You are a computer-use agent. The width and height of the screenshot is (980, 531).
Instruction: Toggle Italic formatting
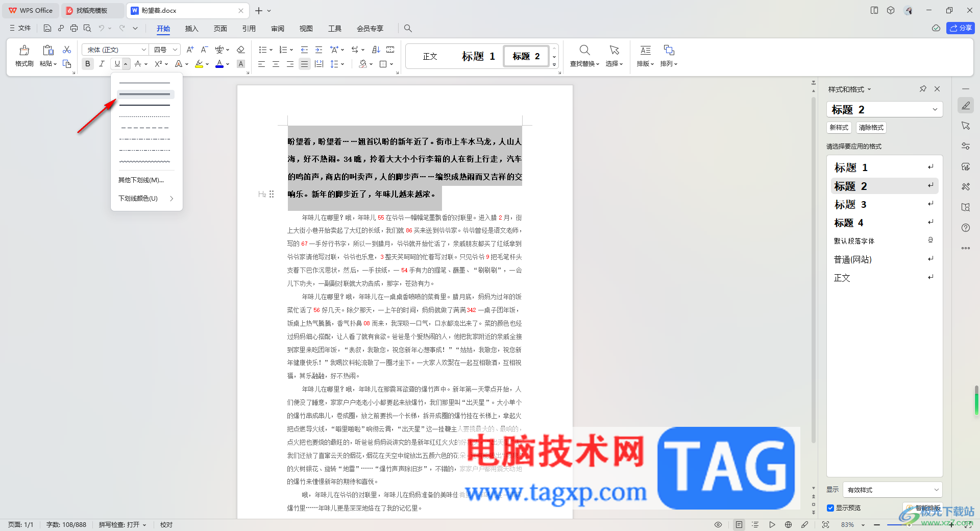pos(102,64)
